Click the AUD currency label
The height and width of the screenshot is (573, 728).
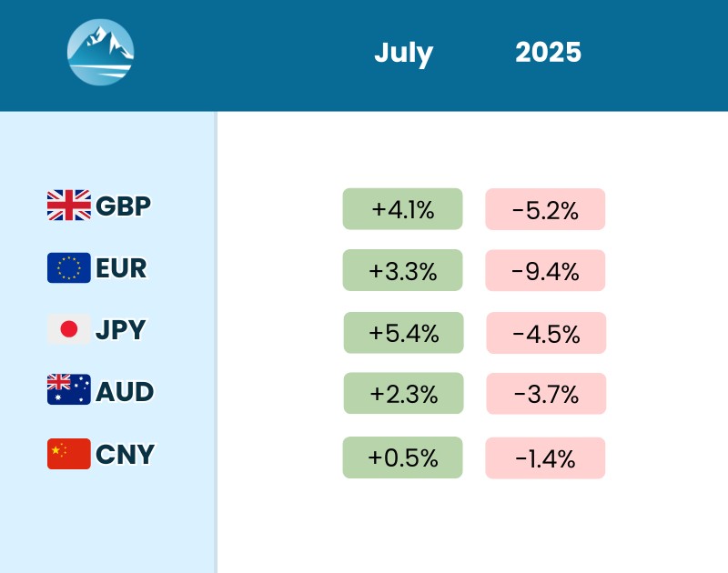click(125, 392)
